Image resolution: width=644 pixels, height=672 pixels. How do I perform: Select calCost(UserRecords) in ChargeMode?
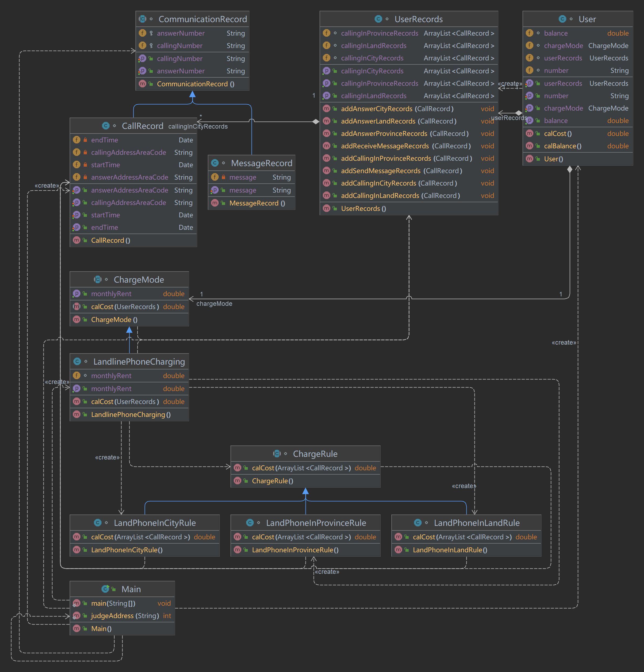[125, 307]
